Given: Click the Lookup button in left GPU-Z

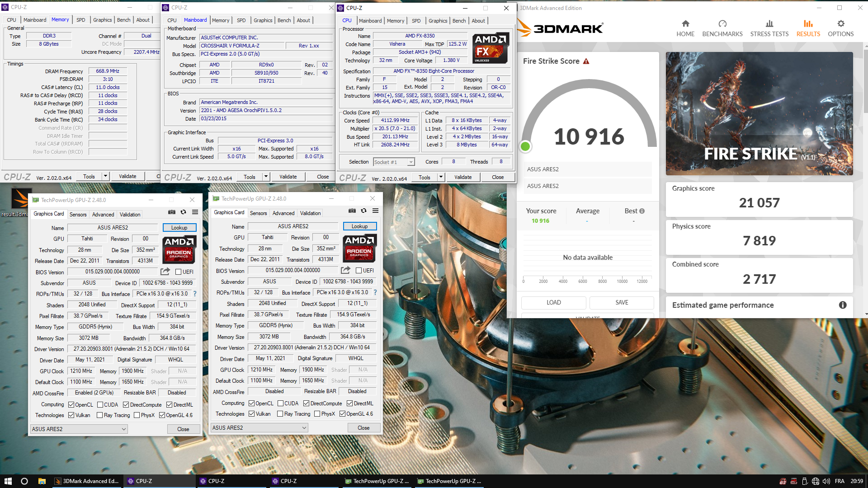Looking at the screenshot, I should click(x=179, y=228).
